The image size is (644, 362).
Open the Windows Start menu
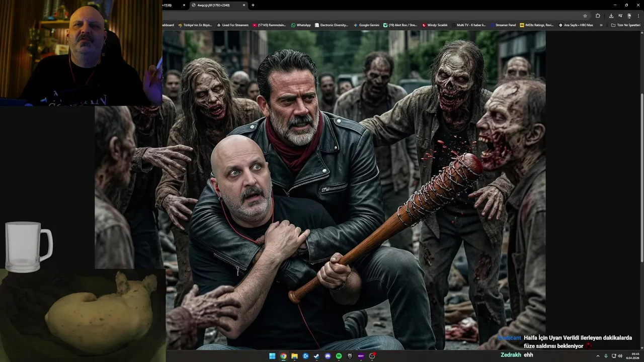click(x=272, y=356)
